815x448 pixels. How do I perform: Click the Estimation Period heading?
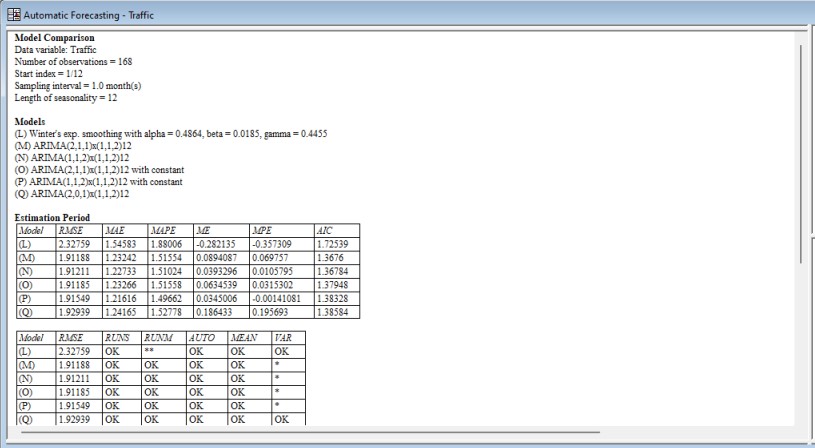(52, 217)
